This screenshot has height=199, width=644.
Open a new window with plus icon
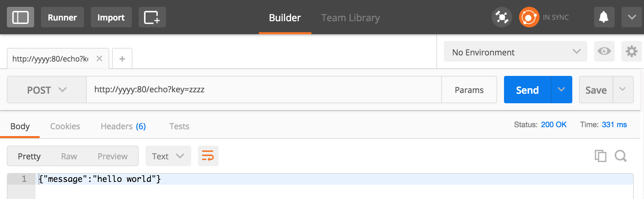click(152, 17)
